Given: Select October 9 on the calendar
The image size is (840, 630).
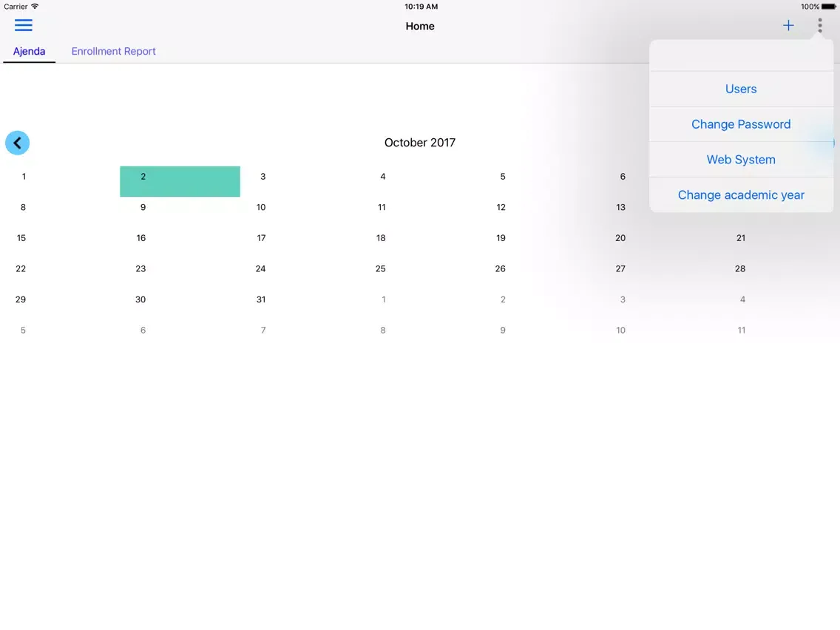Looking at the screenshot, I should click(x=143, y=207).
